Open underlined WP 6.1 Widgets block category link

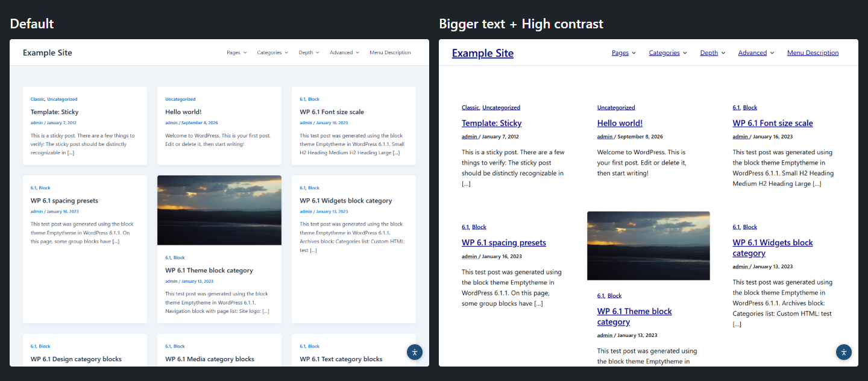[x=773, y=248]
